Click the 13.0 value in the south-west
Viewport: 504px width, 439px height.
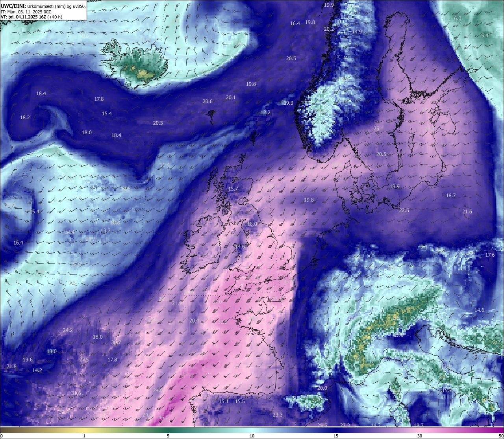point(52,351)
